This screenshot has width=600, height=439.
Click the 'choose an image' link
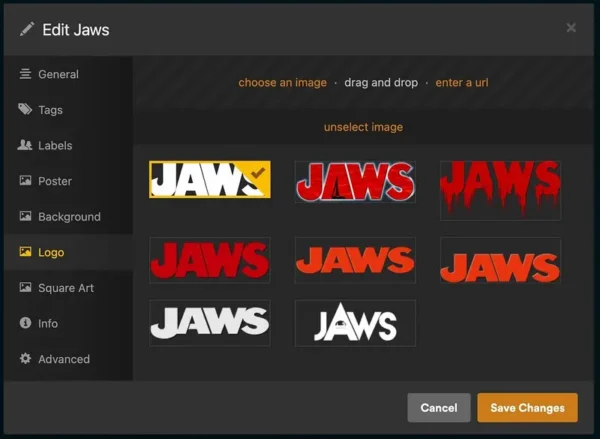[282, 83]
